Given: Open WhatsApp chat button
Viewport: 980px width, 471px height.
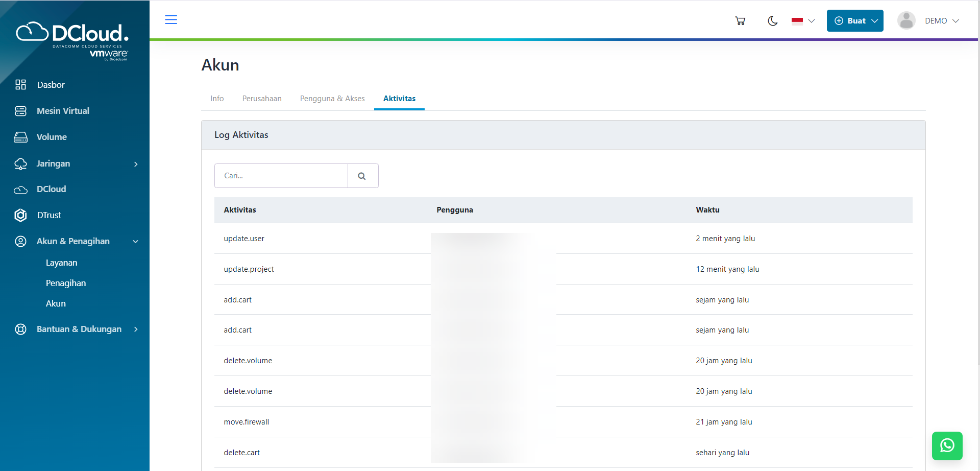Looking at the screenshot, I should [x=947, y=445].
